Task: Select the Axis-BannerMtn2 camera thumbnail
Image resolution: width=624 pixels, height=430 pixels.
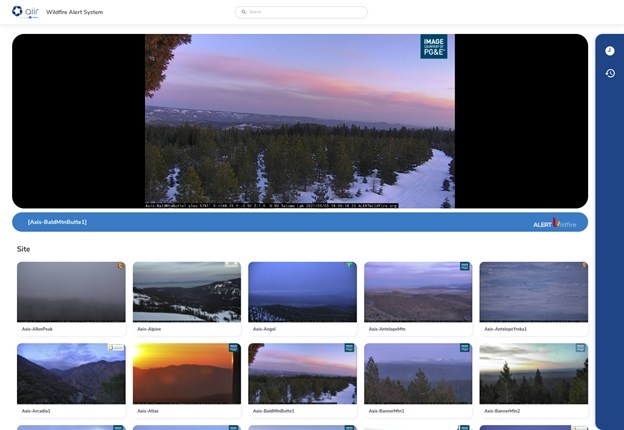Action: coord(533,373)
